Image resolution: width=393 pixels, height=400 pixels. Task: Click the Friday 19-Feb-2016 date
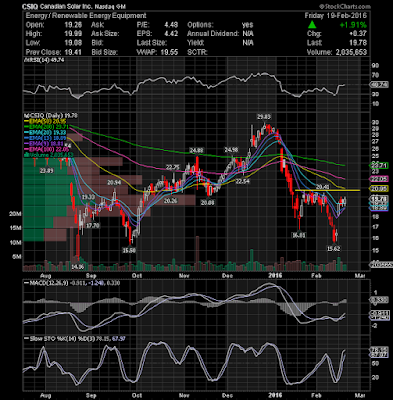click(336, 16)
